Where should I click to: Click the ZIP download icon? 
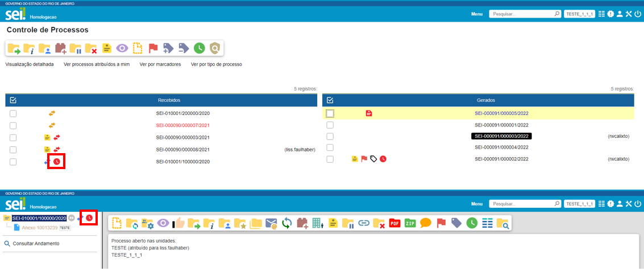point(410,223)
